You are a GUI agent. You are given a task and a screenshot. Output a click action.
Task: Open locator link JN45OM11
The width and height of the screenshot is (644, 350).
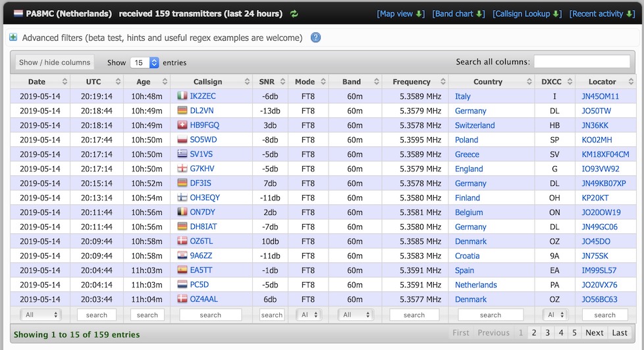coord(600,96)
